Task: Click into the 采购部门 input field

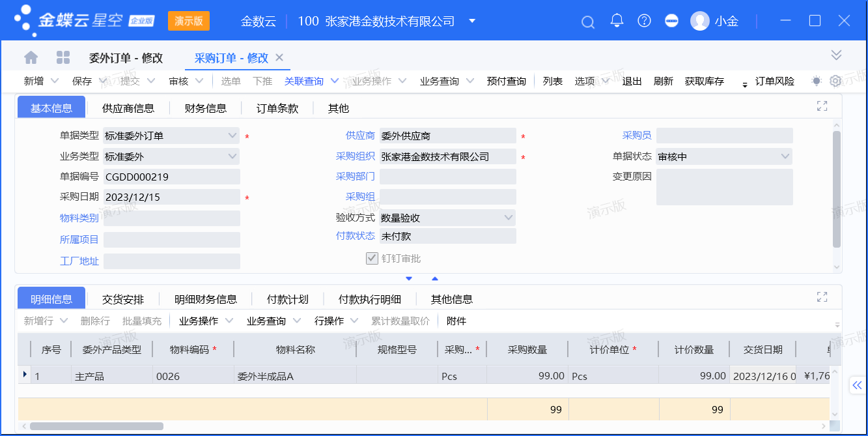Action: tap(448, 177)
